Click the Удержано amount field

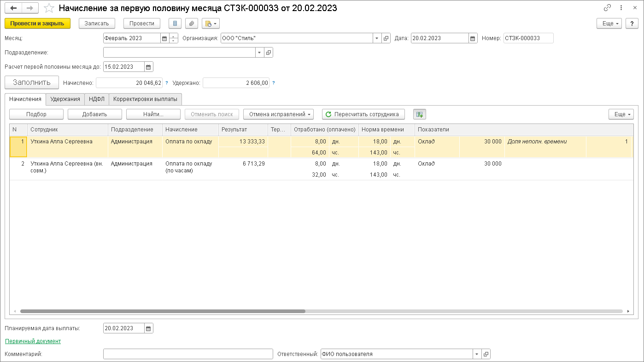pos(236,83)
